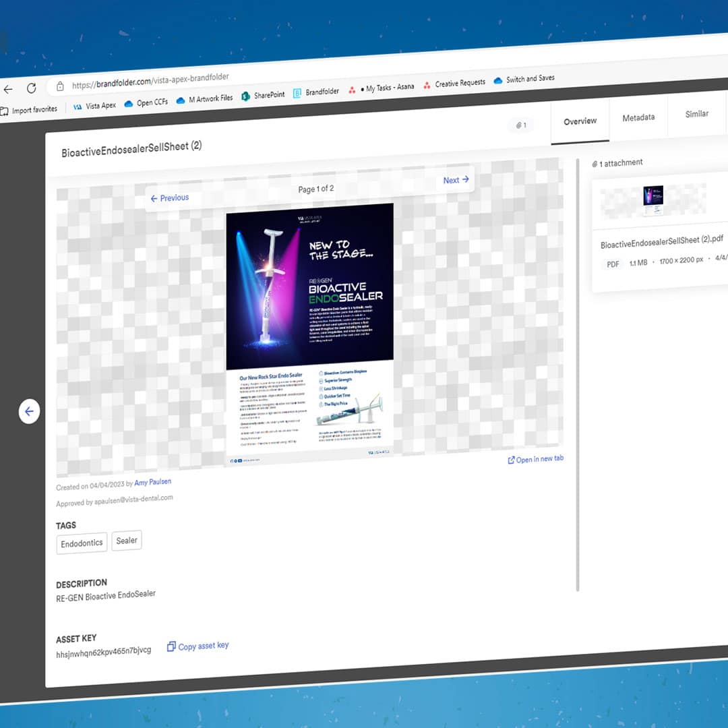Click Open in new tab link
This screenshot has height=728, width=728.
click(535, 459)
